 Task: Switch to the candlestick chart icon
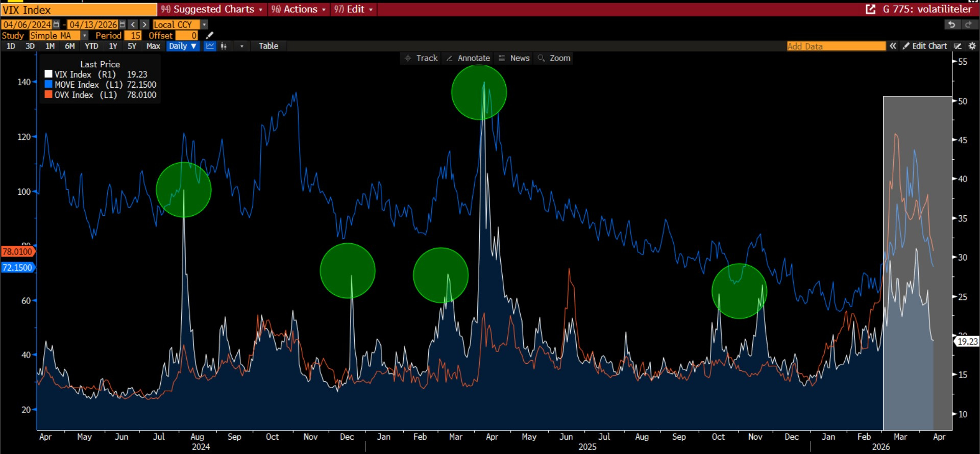[224, 46]
